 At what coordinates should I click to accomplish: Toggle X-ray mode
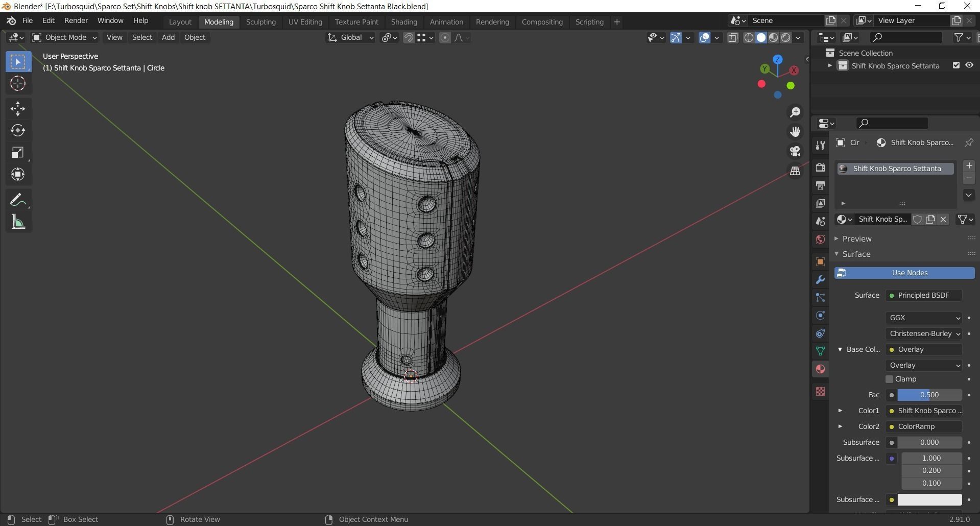point(733,37)
